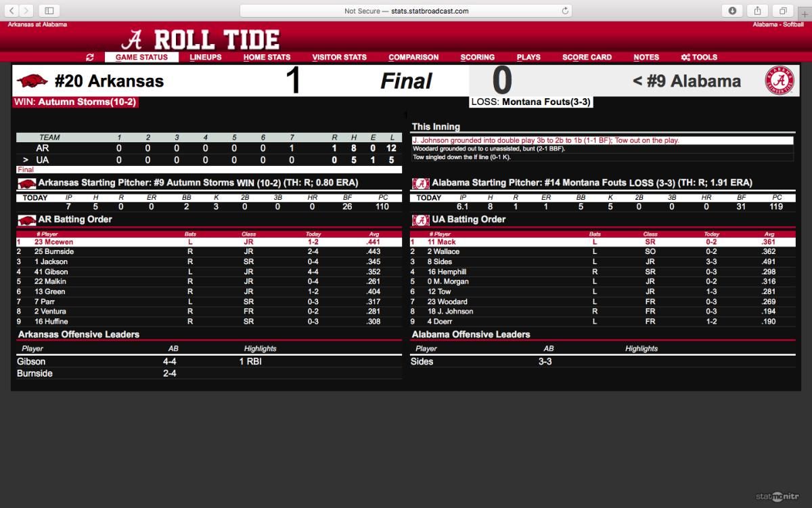Show Safari tab overview icon

(783, 10)
